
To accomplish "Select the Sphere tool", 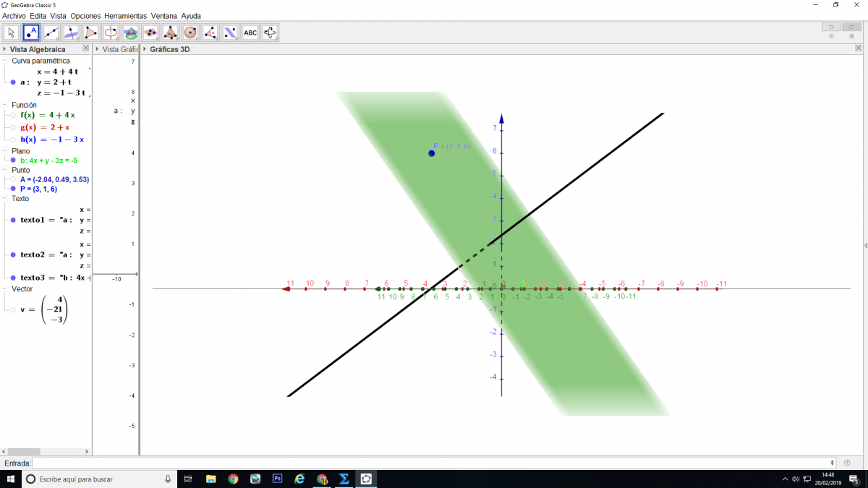I will tap(190, 33).
